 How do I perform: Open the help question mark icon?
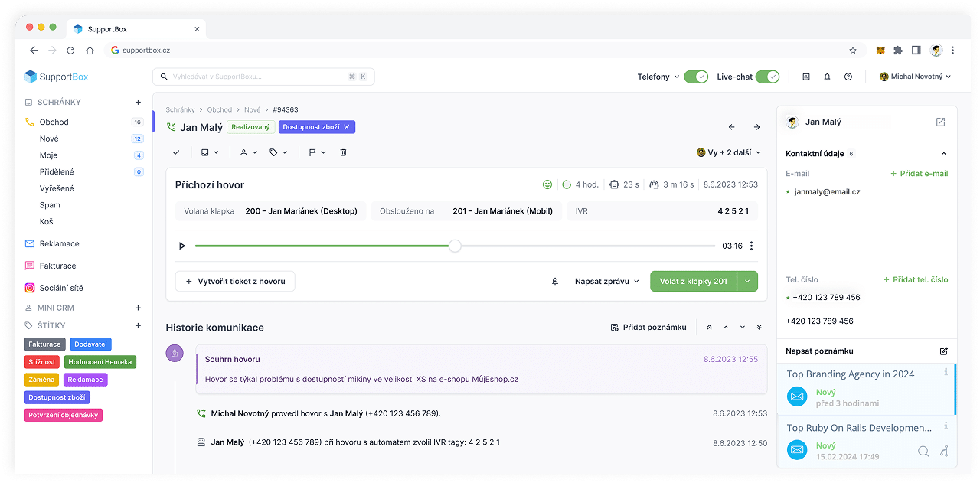tap(848, 77)
